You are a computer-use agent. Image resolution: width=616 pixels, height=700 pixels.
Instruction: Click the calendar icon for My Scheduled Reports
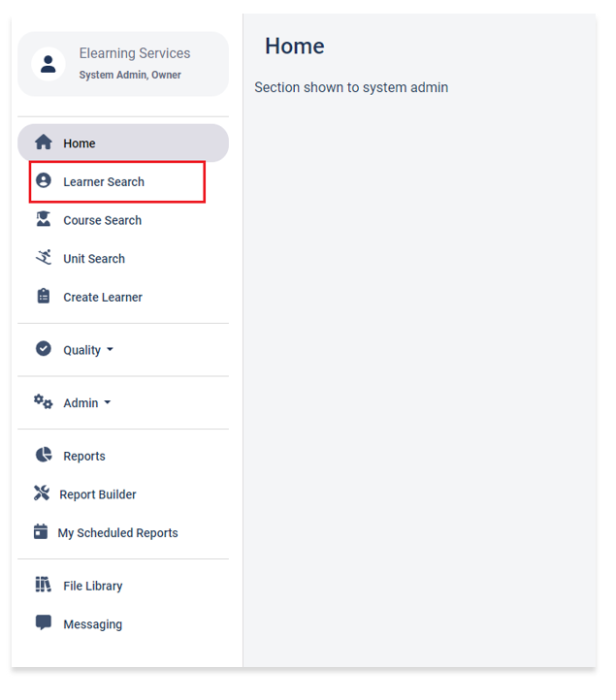(41, 531)
